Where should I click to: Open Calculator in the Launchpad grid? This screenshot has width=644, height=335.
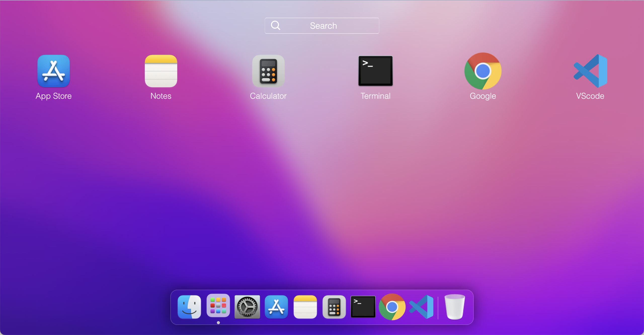tap(268, 71)
